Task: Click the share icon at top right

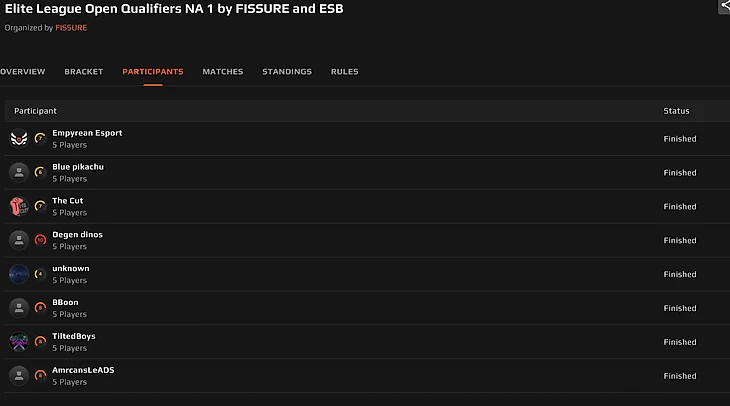Action: (x=723, y=6)
